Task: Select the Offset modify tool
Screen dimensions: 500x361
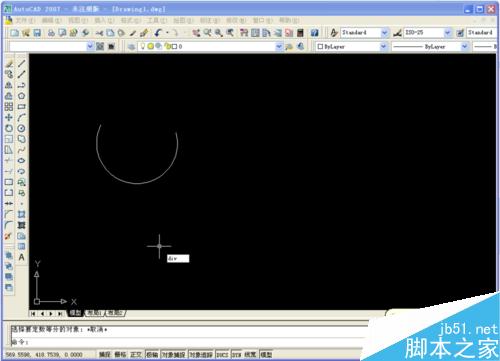Action: coord(9,96)
